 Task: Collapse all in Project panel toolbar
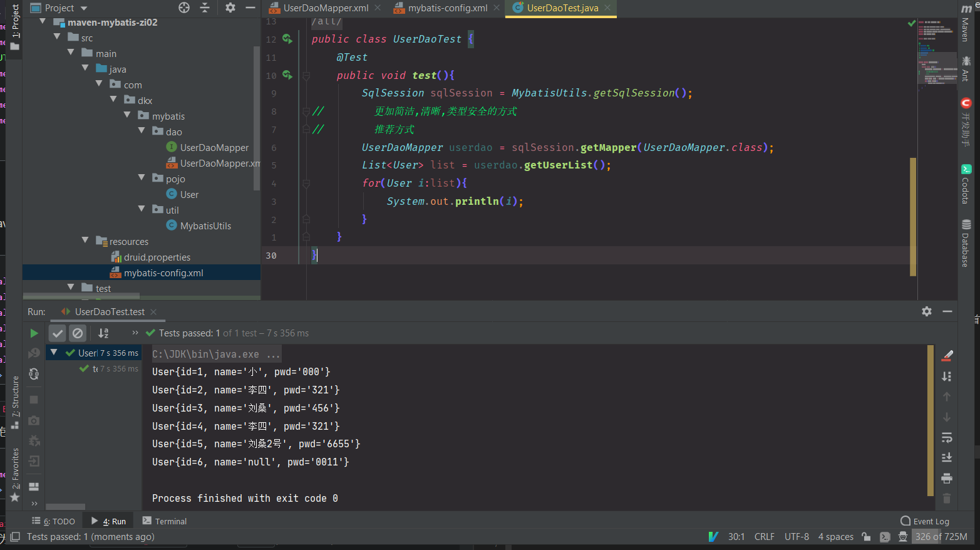click(205, 8)
